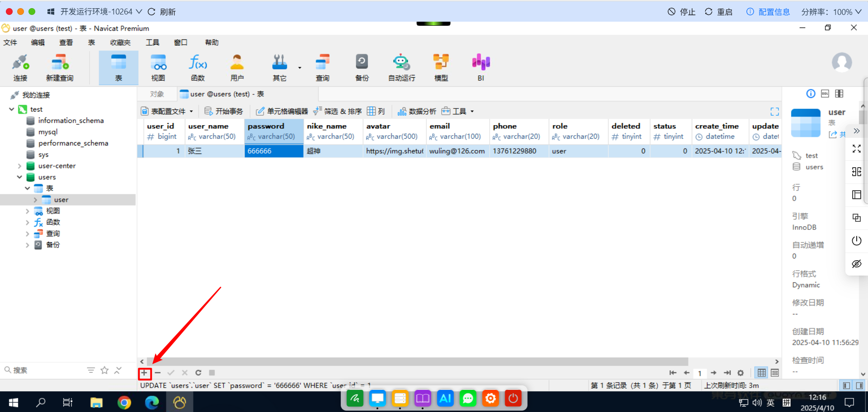
Task: Open the 表配置文件 dropdown
Action: (x=167, y=111)
